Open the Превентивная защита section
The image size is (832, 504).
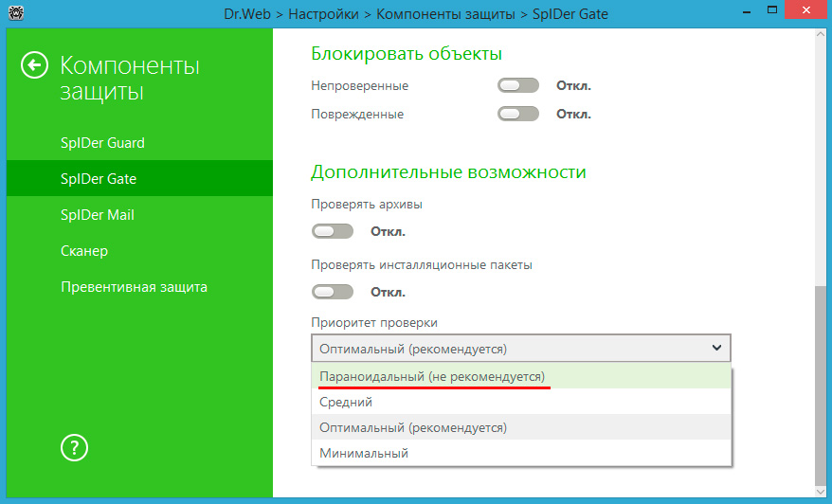pos(139,287)
